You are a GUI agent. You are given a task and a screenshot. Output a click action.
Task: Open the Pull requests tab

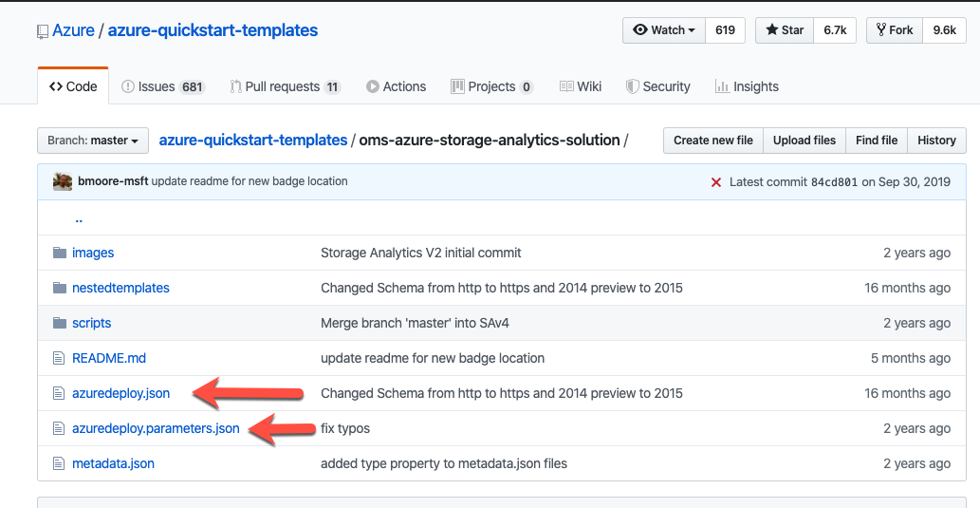(x=285, y=86)
